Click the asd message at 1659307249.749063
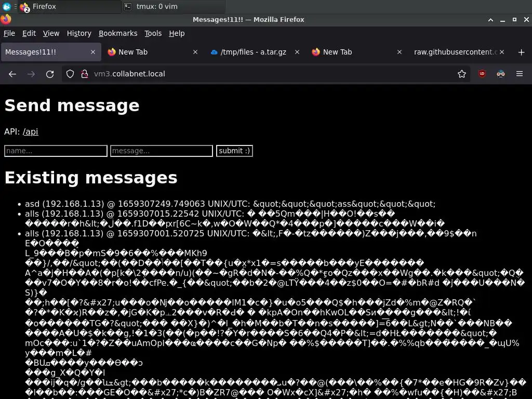The image size is (532, 399). pos(230,204)
